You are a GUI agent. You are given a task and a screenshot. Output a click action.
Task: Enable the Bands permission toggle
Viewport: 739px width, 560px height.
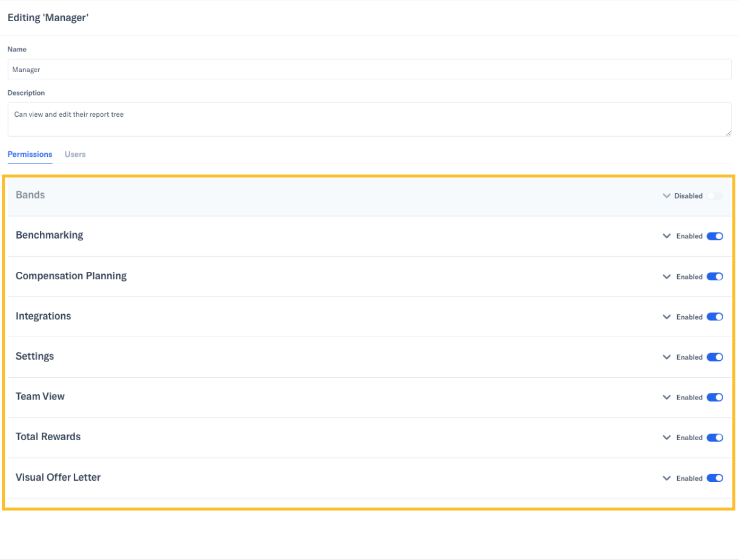(715, 196)
